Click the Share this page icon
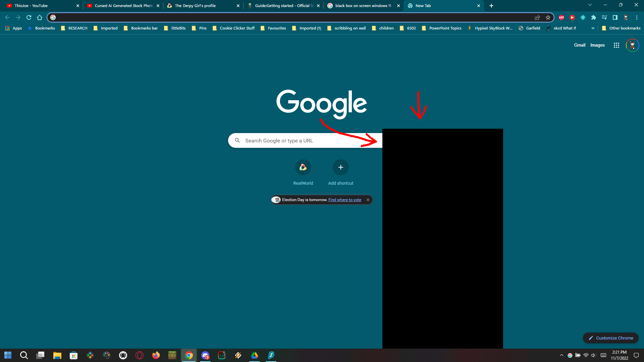644x362 pixels. click(x=537, y=17)
